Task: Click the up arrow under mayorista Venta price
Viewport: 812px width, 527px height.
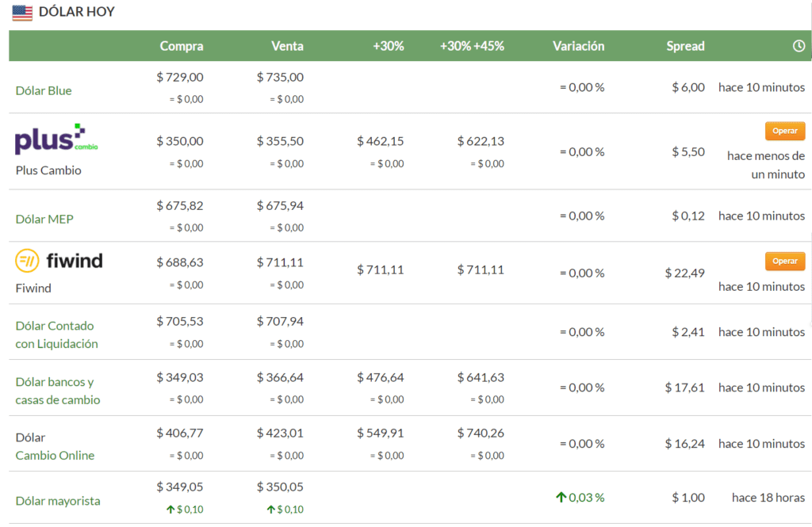Action: tap(270, 510)
